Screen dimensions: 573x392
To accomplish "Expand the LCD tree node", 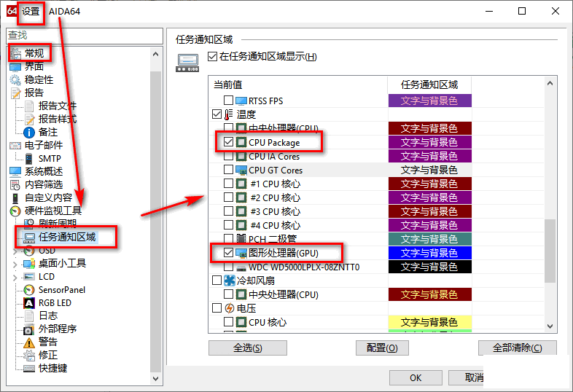I will coord(15,278).
